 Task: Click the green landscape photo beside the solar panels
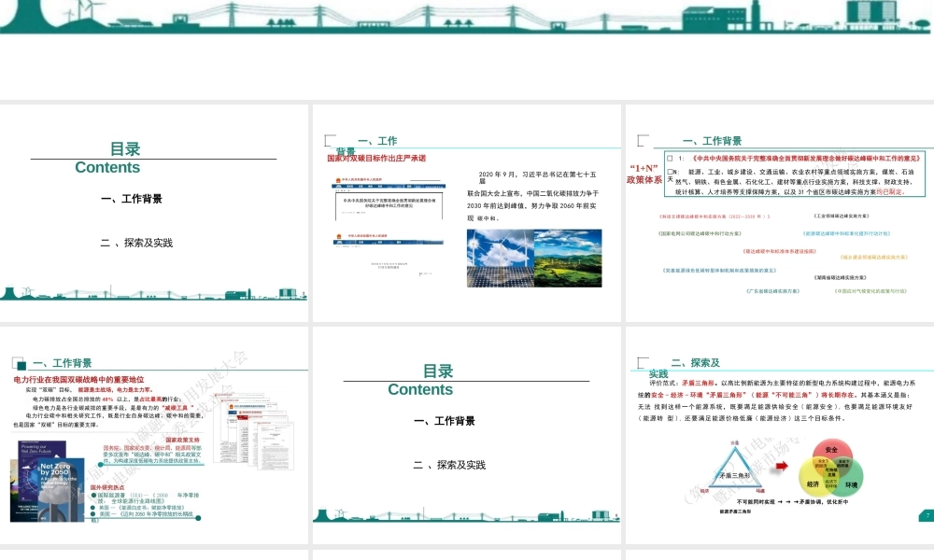(x=567, y=257)
